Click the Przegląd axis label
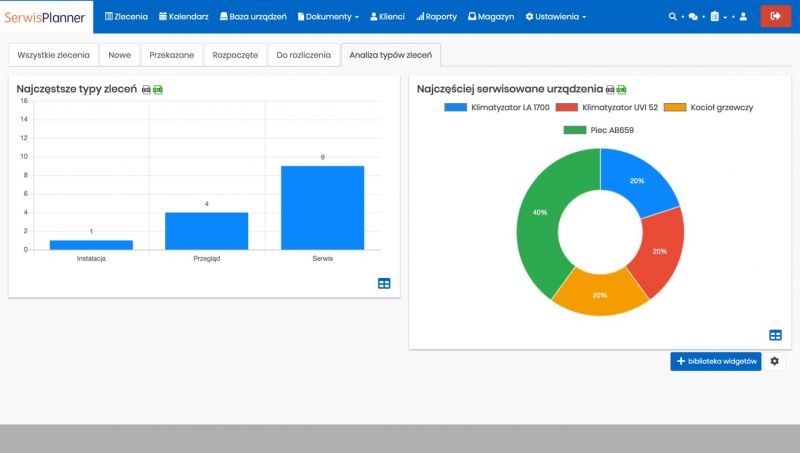Image resolution: width=800 pixels, height=453 pixels. (x=207, y=259)
